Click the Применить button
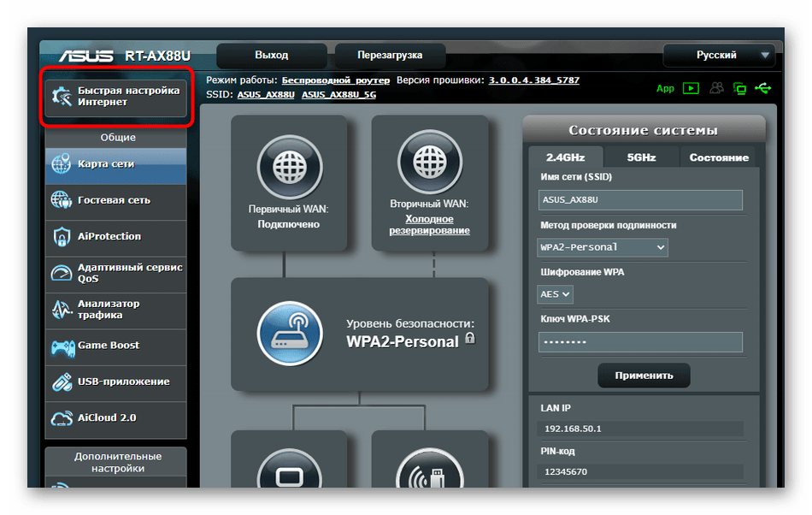812x515 pixels. pos(644,375)
